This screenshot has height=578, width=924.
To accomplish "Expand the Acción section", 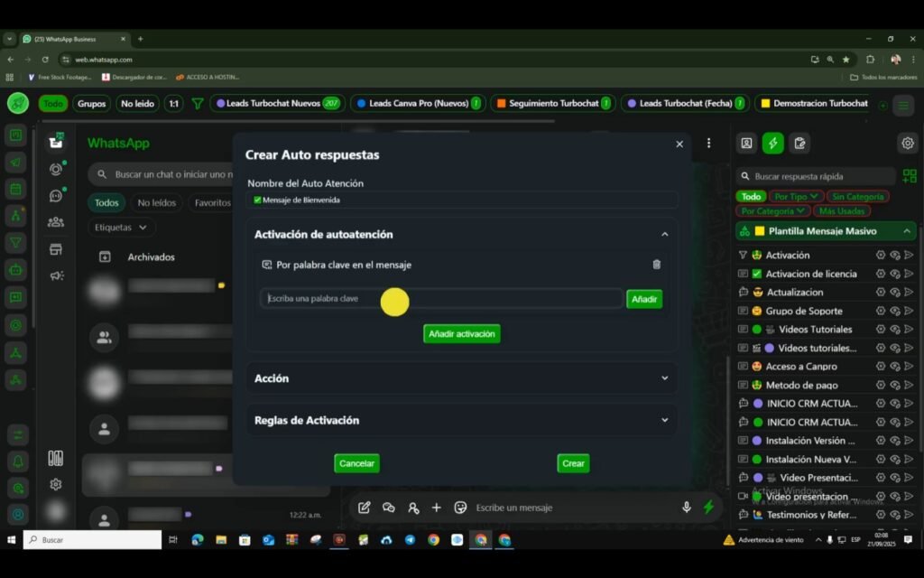I will point(461,378).
